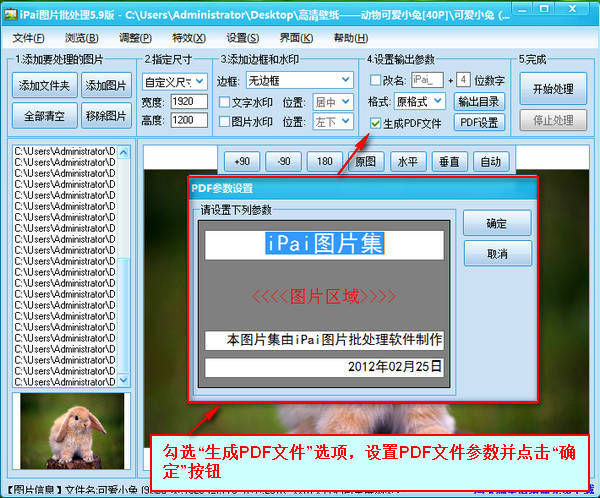Select the first file path in the list
600x498 pixels.
[65, 151]
